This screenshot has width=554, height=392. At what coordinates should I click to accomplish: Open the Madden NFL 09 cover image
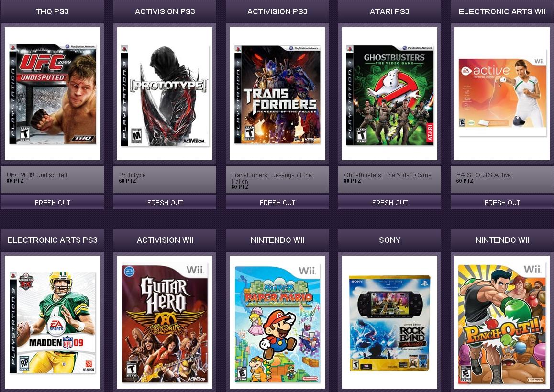point(52,322)
